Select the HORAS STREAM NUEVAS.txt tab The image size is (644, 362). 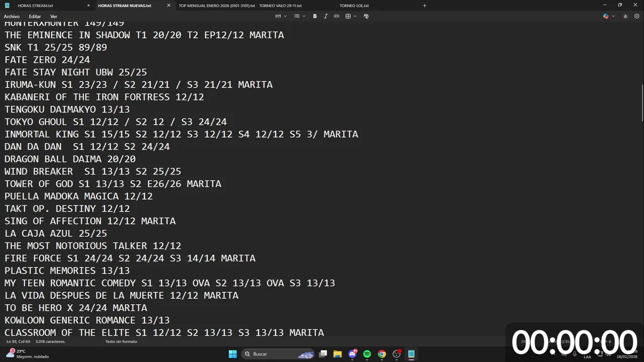[x=125, y=6]
